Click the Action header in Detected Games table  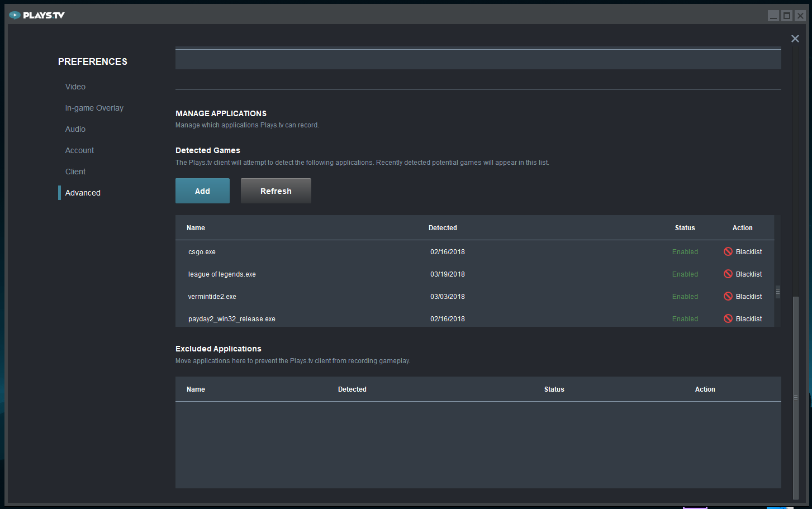tap(743, 228)
